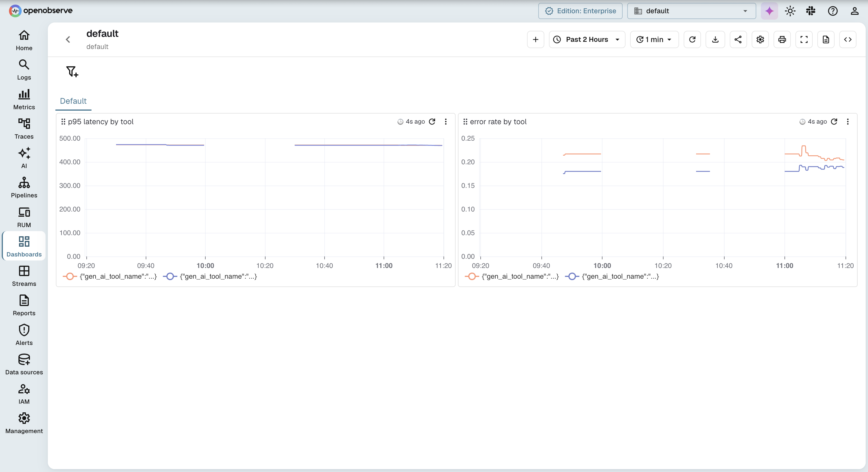The image size is (868, 472).
Task: Open the AI assistant sparkle button
Action: click(x=769, y=11)
